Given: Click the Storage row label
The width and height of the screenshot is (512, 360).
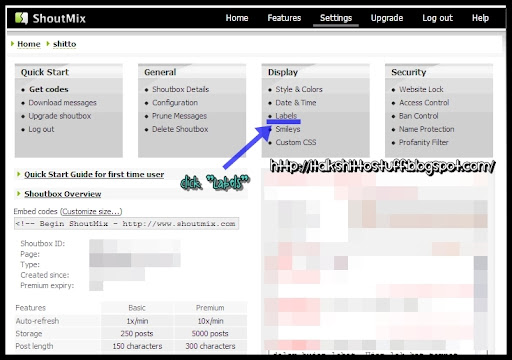Looking at the screenshot, I should [x=29, y=334].
